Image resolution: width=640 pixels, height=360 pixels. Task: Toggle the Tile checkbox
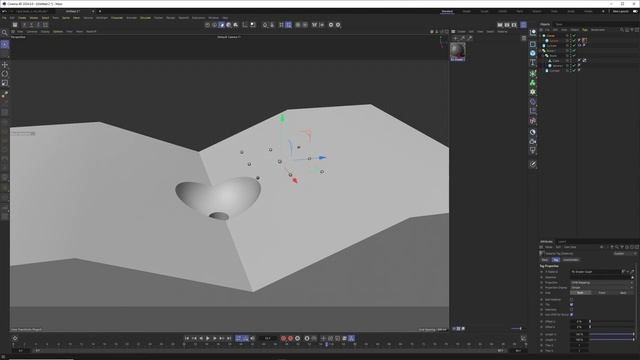(x=571, y=304)
